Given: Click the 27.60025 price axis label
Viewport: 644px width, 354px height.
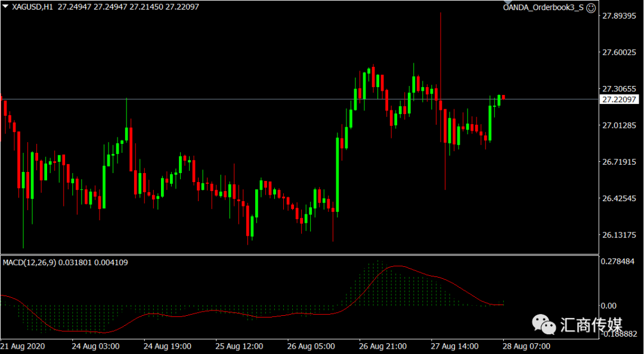Looking at the screenshot, I should [619, 52].
